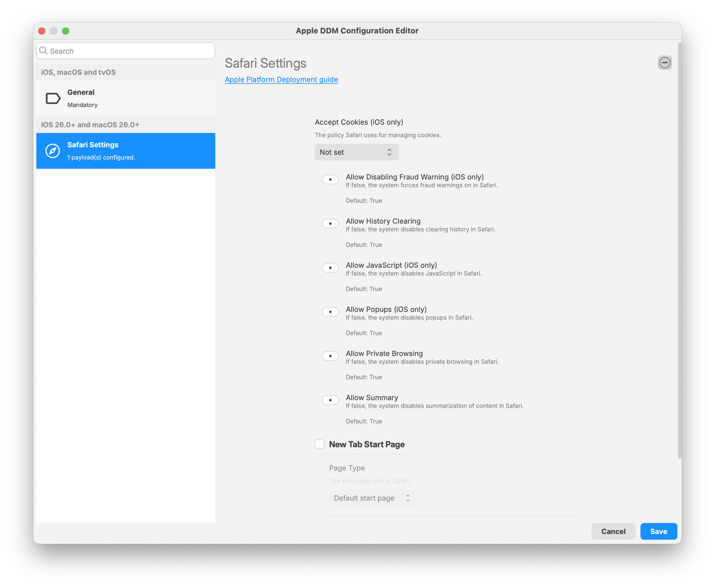Select the General Mandatory sidebar item

click(x=125, y=98)
